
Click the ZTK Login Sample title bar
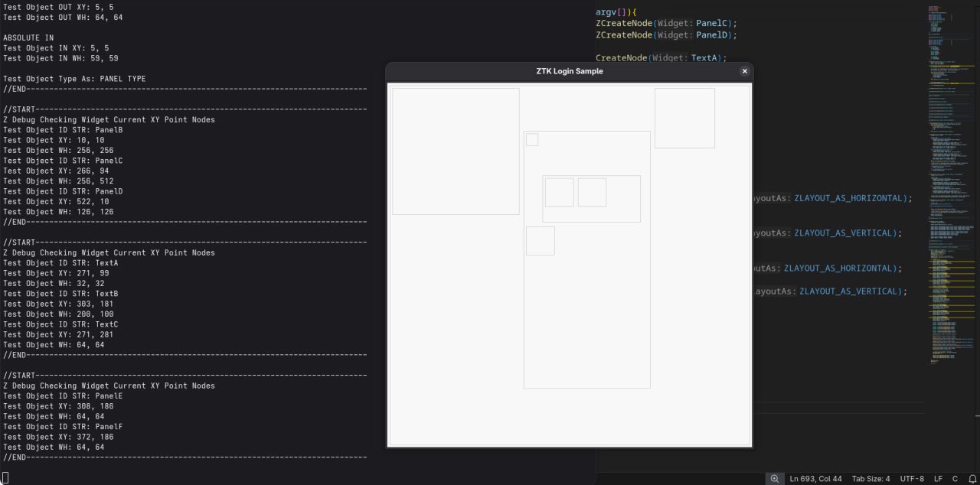[569, 71]
